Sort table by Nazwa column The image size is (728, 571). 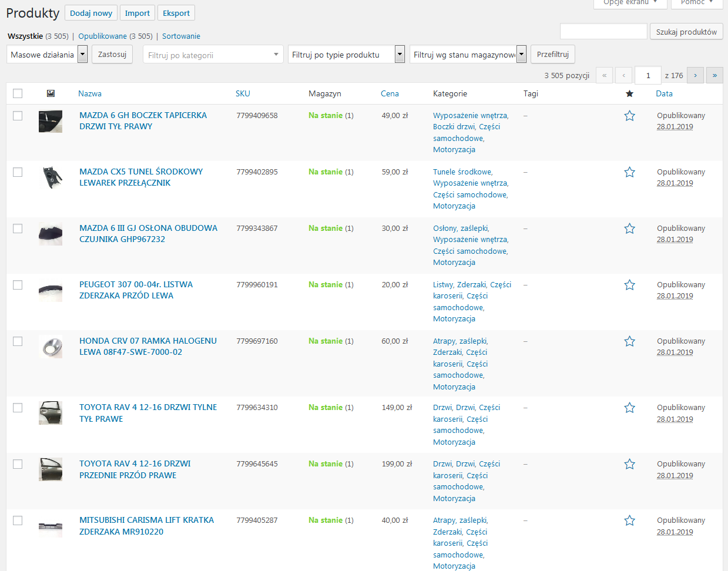(x=90, y=93)
